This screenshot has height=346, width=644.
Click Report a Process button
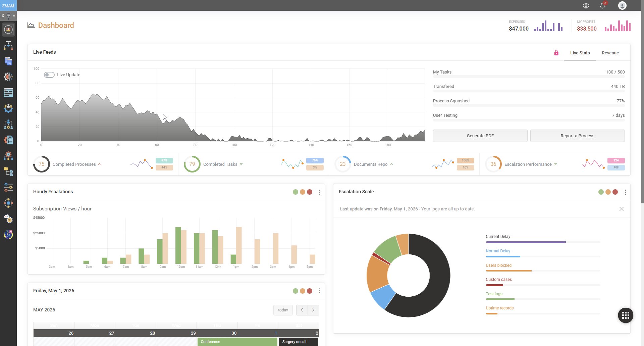pos(577,136)
